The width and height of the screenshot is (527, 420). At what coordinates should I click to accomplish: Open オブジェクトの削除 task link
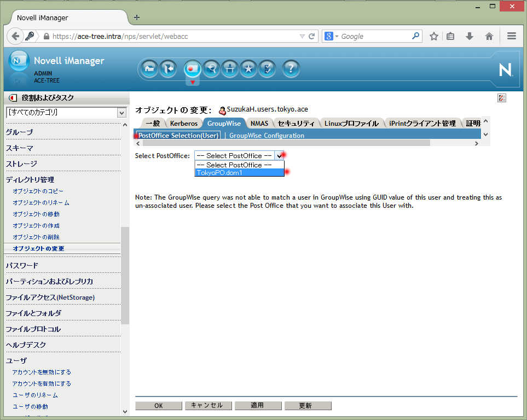36,237
